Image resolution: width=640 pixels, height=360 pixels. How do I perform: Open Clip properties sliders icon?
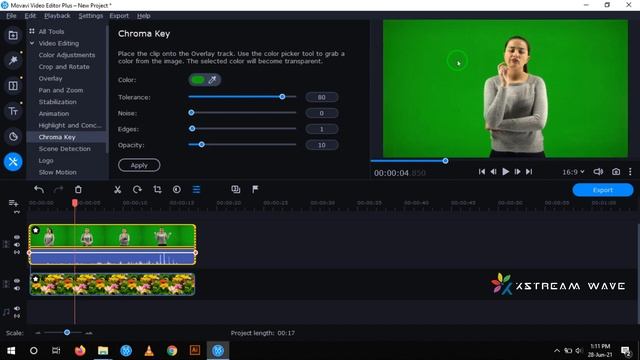(x=196, y=189)
